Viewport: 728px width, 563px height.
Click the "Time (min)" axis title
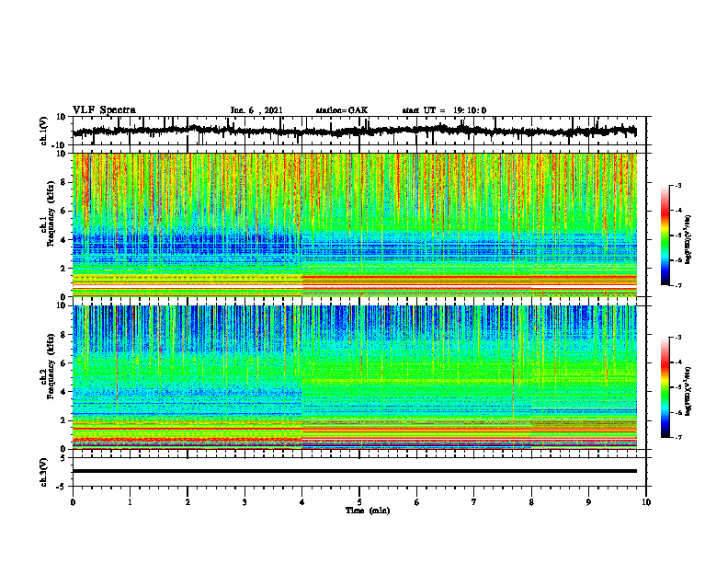[368, 511]
